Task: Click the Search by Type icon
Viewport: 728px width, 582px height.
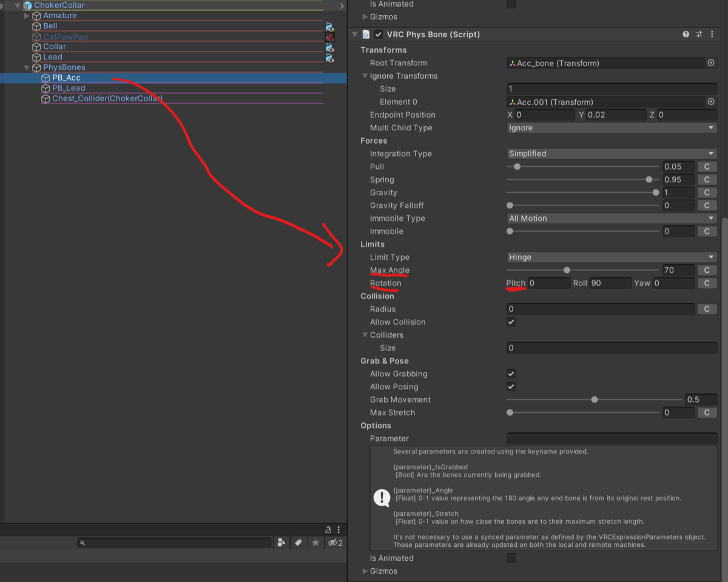Action: [281, 543]
